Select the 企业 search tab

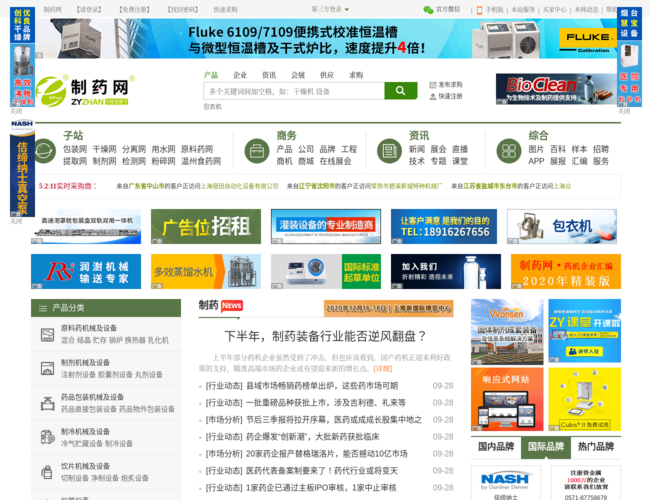click(240, 75)
